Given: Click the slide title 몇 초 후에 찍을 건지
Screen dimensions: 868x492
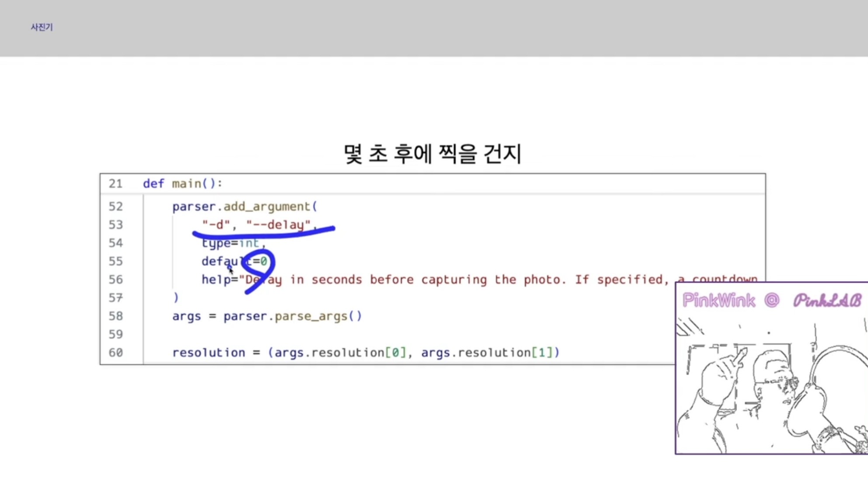Looking at the screenshot, I should click(x=432, y=154).
